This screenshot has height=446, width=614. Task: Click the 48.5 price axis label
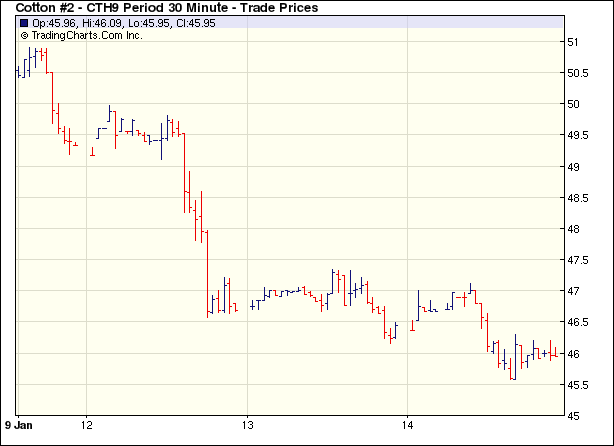[x=578, y=198]
